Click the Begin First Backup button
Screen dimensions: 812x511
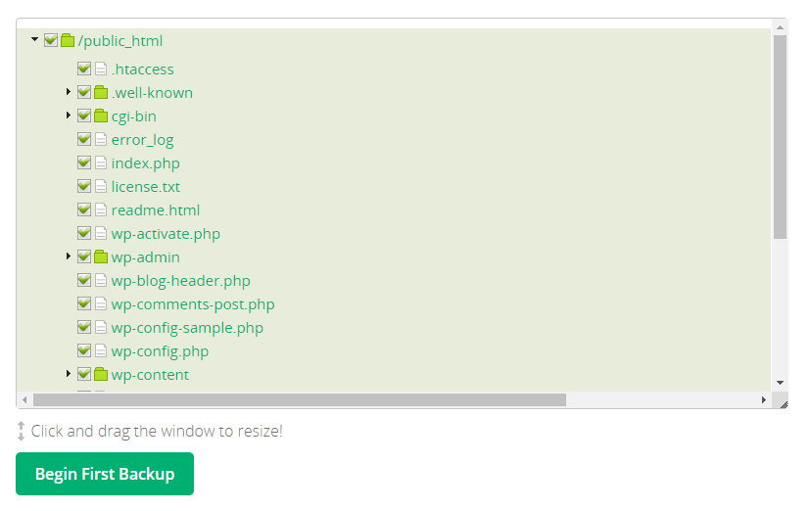(x=105, y=474)
